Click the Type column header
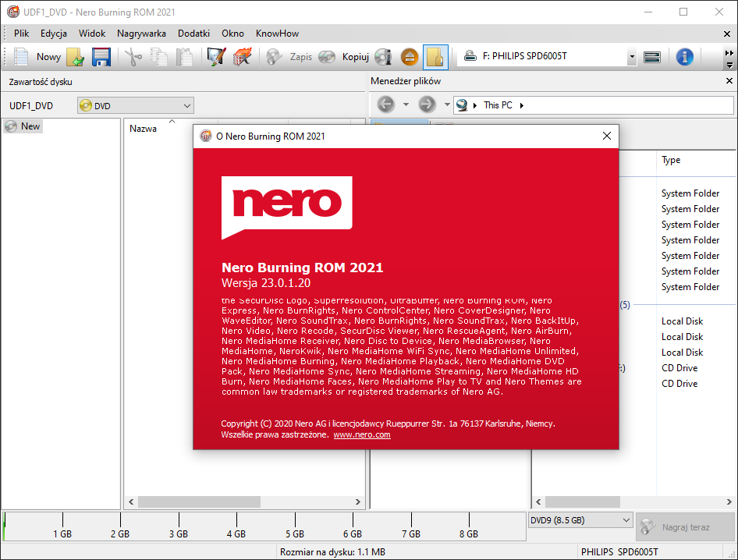This screenshot has height=560, width=738. pyautogui.click(x=671, y=160)
